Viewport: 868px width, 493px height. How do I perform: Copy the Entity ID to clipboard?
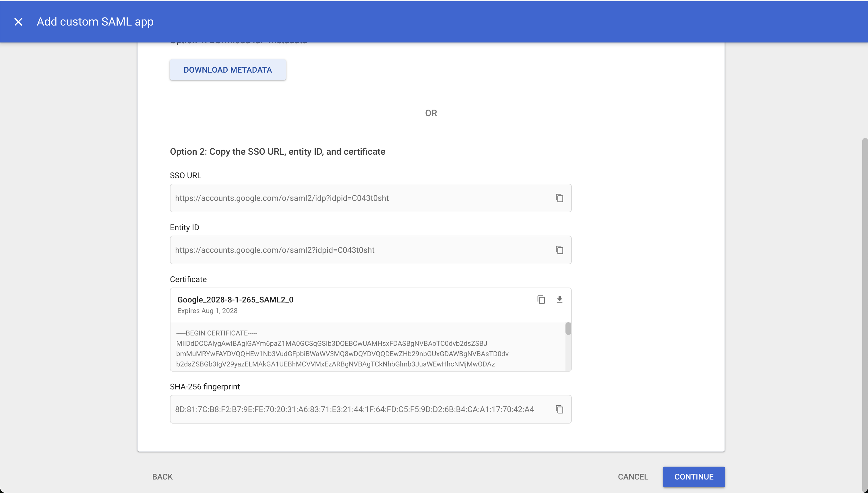(559, 250)
